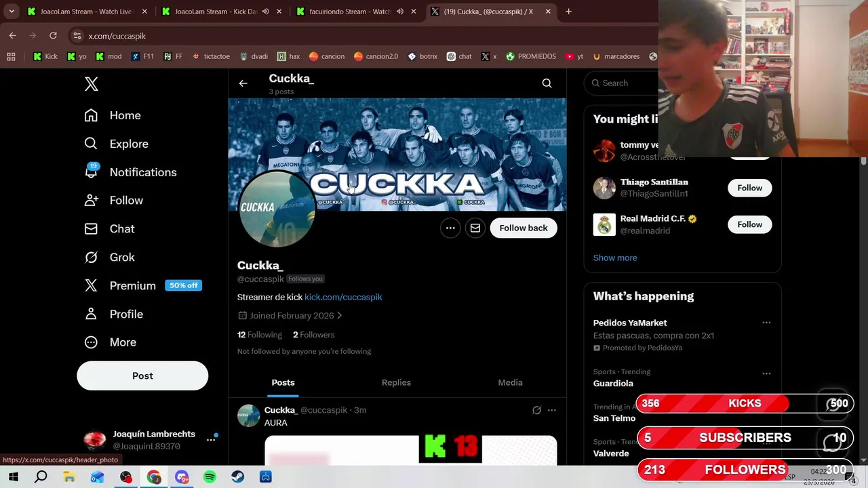Open the PROMIEDOS bookmark

click(530, 56)
